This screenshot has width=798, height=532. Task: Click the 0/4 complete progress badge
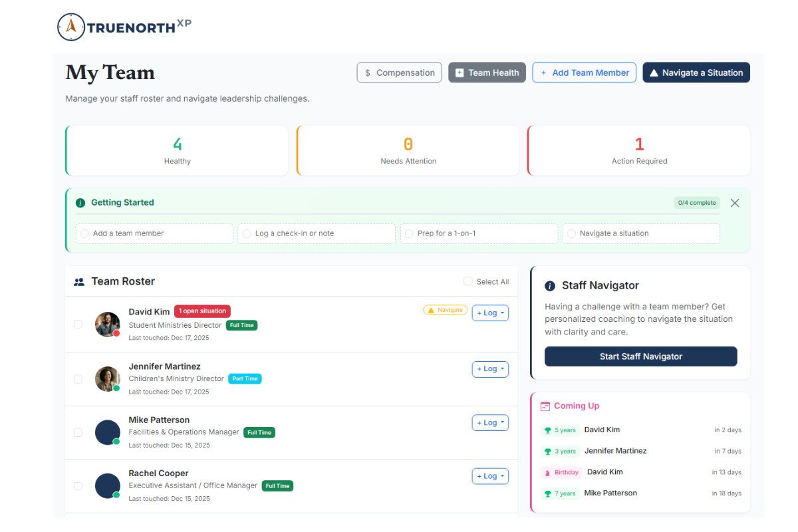tap(697, 203)
